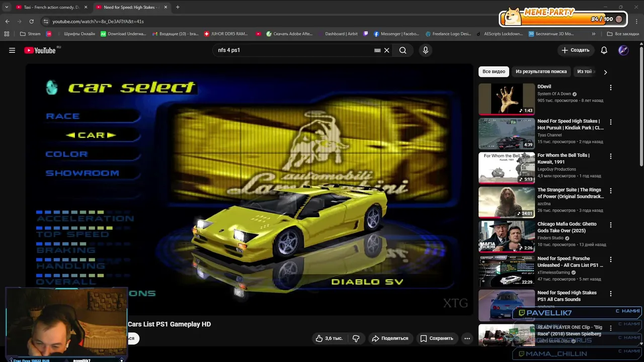
Task: Open the Download Underwa... bookmark
Action: (123, 34)
